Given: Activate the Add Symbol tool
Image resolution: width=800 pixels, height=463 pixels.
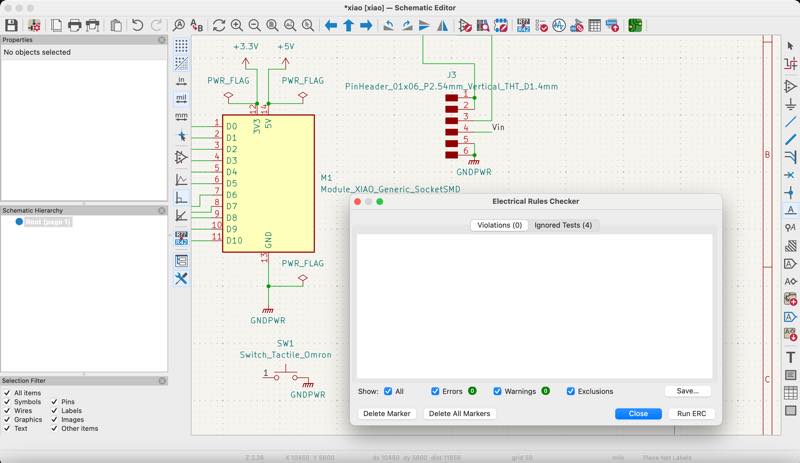Looking at the screenshot, I should [x=790, y=86].
